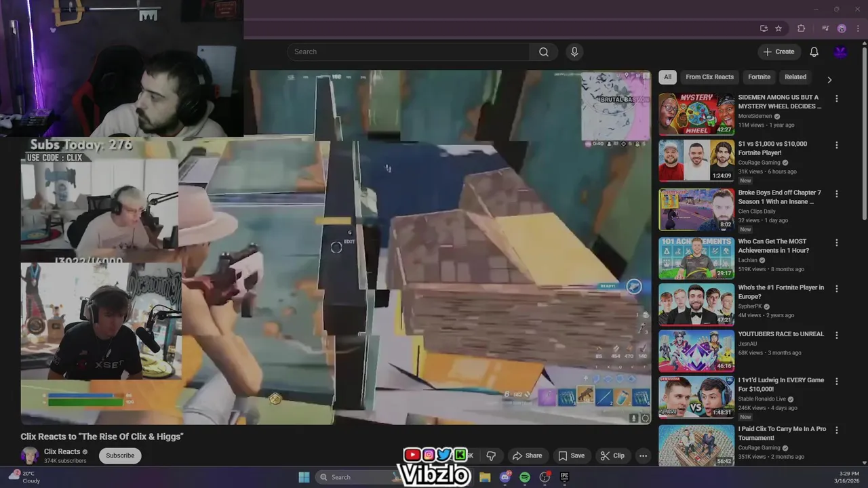Image resolution: width=868 pixels, height=488 pixels.
Task: Open options menu for Broke Boys video
Action: tap(836, 194)
